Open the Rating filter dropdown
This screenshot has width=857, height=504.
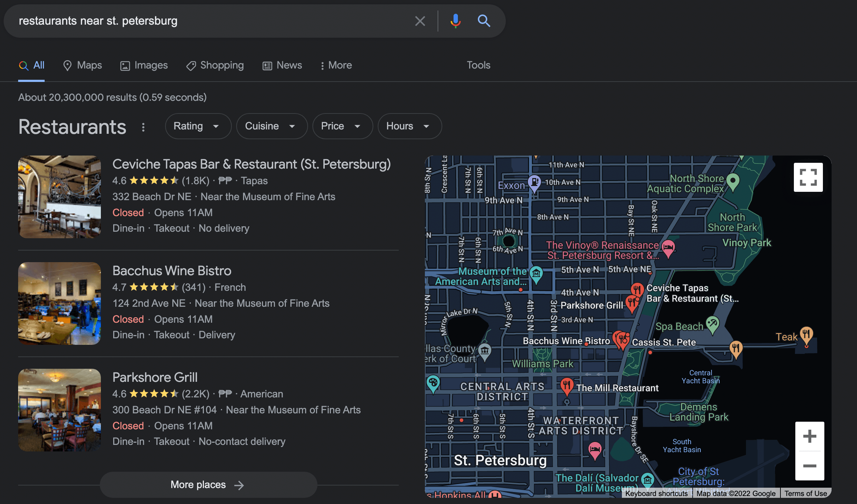coord(198,126)
